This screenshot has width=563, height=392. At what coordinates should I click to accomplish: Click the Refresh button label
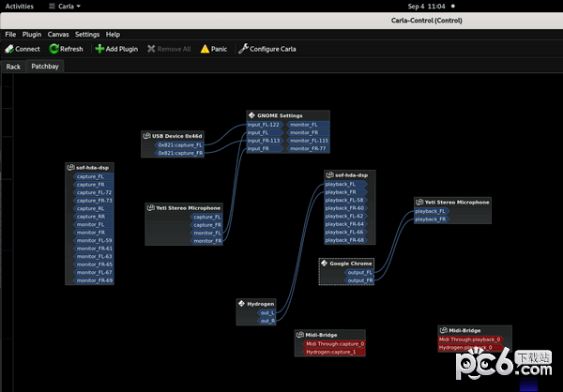tap(71, 49)
